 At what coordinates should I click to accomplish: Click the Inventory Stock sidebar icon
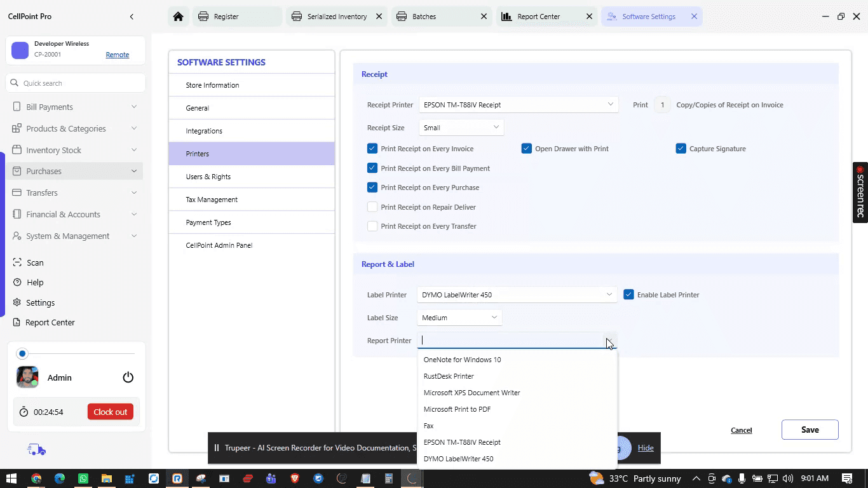[x=17, y=150]
